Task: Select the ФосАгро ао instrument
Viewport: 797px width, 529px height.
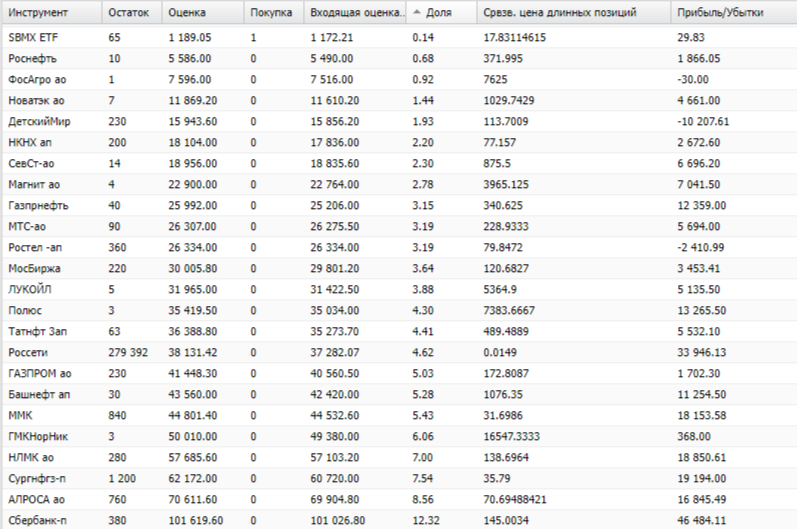Action: [37, 80]
